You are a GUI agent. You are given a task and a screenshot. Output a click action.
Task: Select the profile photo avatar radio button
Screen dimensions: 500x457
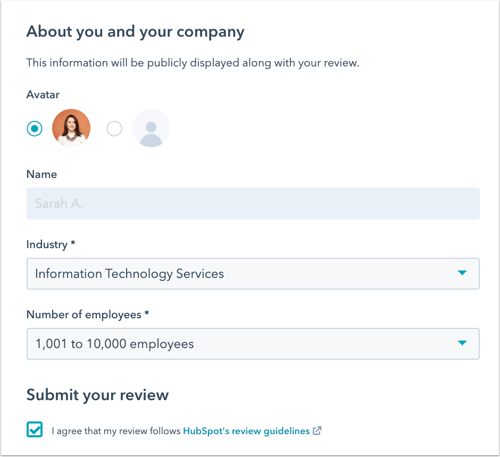tap(35, 129)
